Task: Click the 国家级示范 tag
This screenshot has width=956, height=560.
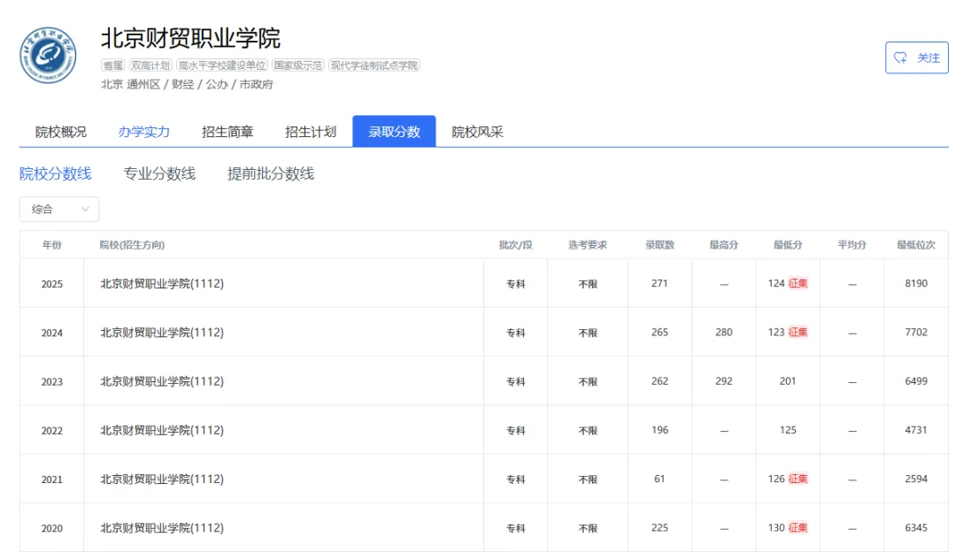Action: pyautogui.click(x=297, y=65)
